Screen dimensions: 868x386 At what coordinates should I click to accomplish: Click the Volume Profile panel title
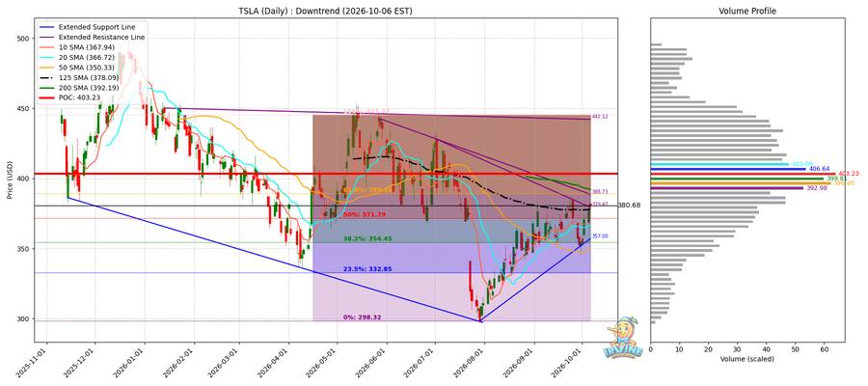click(x=746, y=11)
